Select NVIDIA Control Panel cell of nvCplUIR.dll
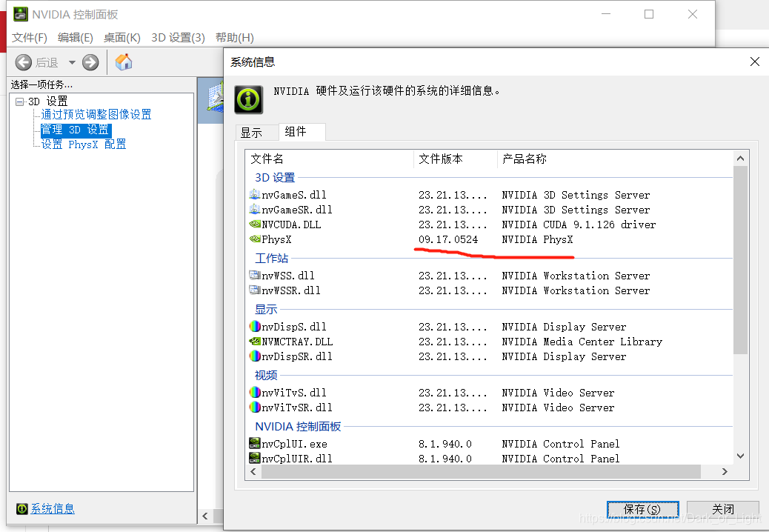The height and width of the screenshot is (532, 769). (x=561, y=459)
